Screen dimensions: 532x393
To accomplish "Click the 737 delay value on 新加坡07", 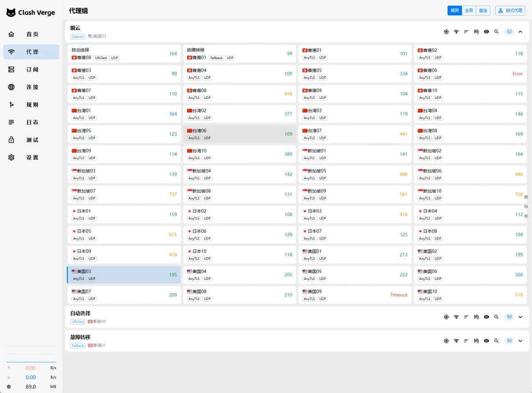I will pos(173,194).
